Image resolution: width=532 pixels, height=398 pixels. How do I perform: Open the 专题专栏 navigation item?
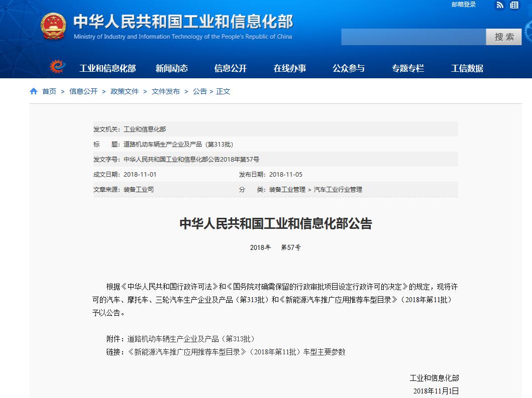pyautogui.click(x=408, y=68)
